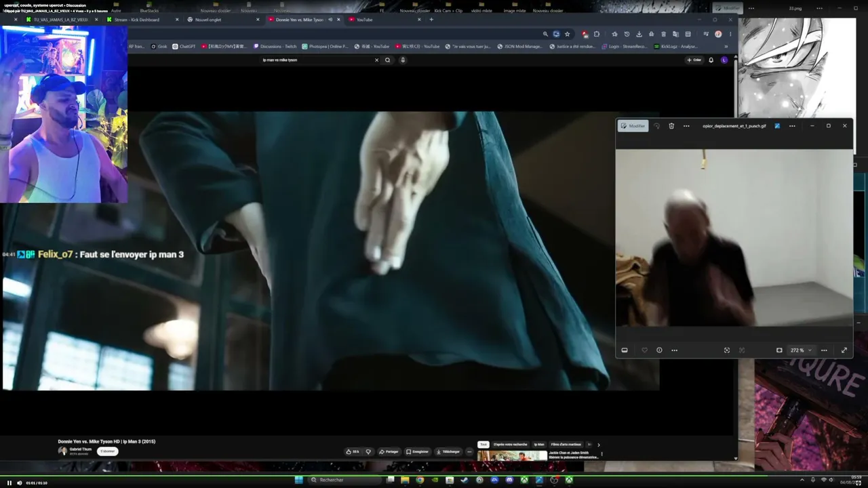Start voice search with the microphone
Screen dimensions: 868x488
click(403, 60)
